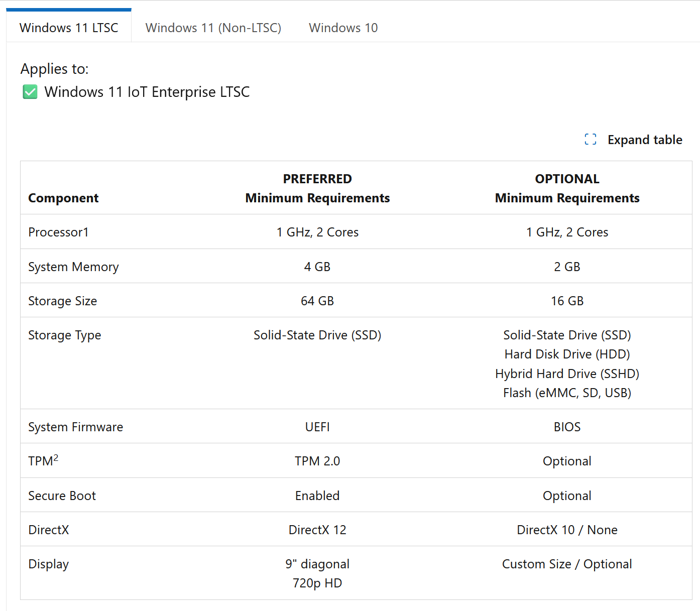
Task: Click the Secure Boot row label
Action: pyautogui.click(x=62, y=496)
